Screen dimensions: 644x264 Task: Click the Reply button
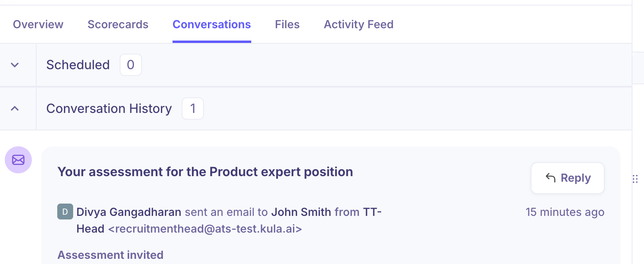point(568,178)
